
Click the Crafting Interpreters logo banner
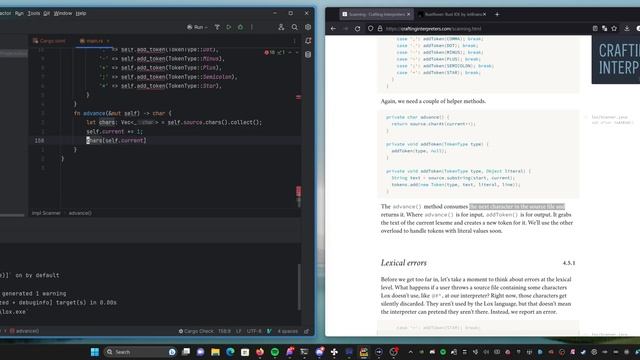[616, 60]
